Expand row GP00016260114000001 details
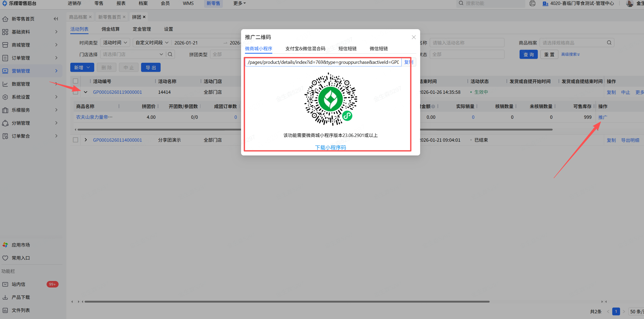644x319 pixels. click(86, 140)
